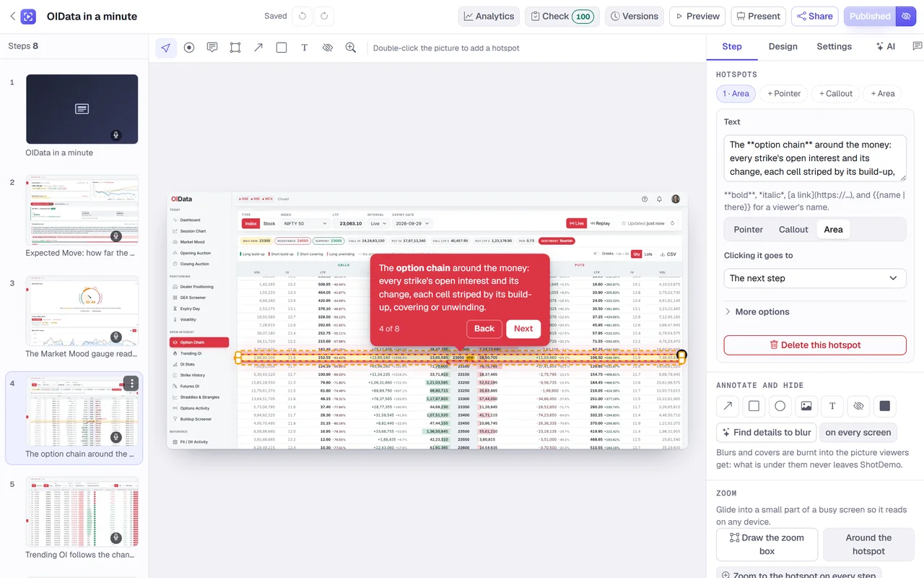Open the Settings tab

pyautogui.click(x=834, y=46)
